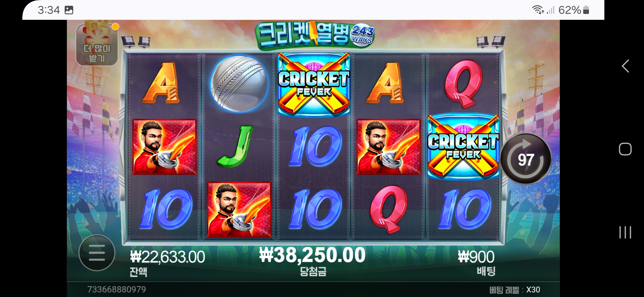Image resolution: width=644 pixels, height=297 pixels.
Task: Tap the ₩900 bet amount
Action: [476, 257]
